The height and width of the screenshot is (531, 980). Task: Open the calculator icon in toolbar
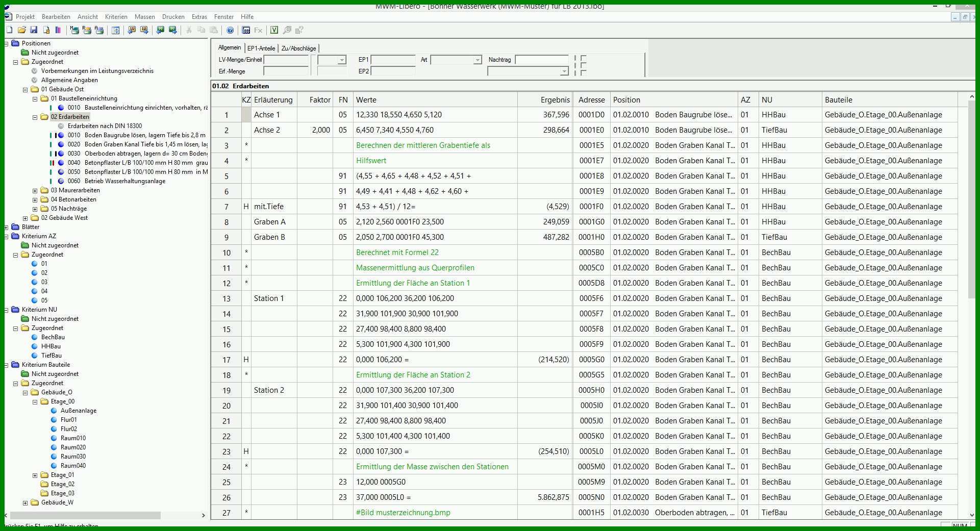tap(246, 30)
